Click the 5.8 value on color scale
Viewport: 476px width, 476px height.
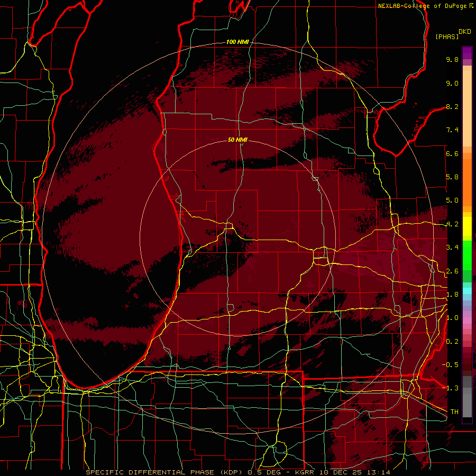[x=452, y=177]
